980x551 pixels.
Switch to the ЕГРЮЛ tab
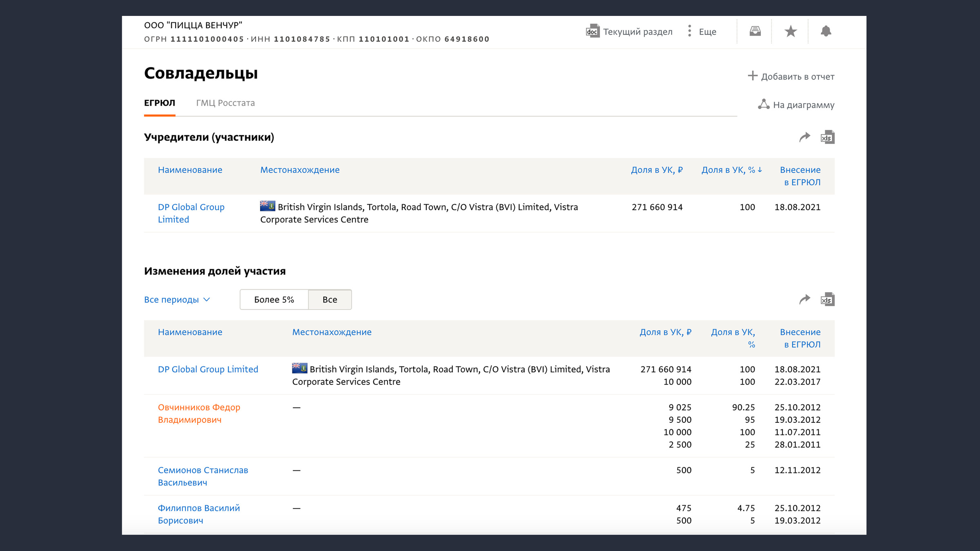coord(160,103)
